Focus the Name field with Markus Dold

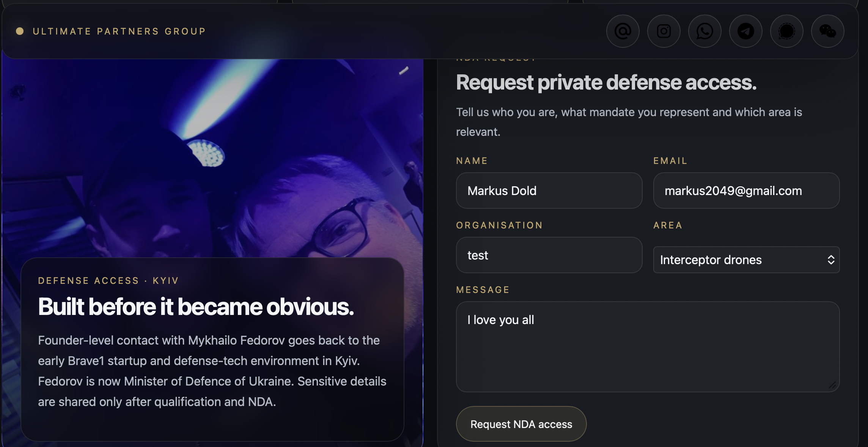click(x=549, y=190)
